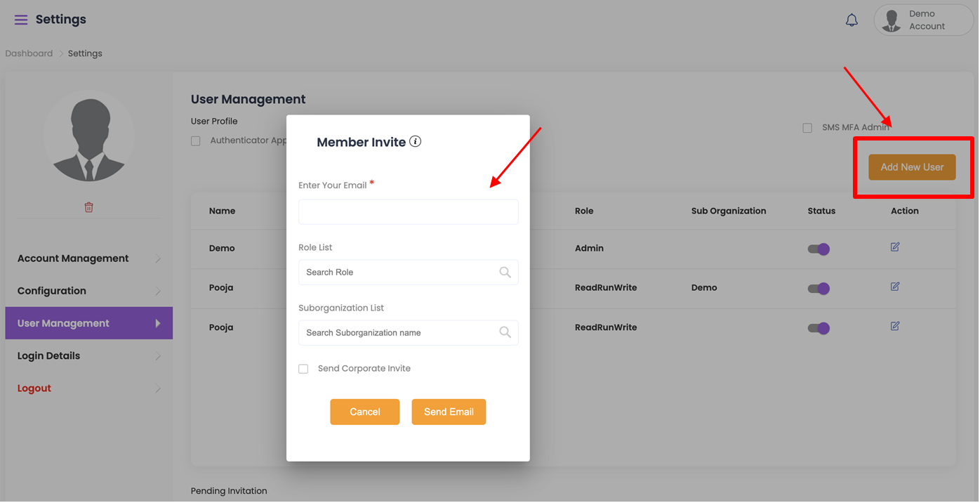Image resolution: width=980 pixels, height=503 pixels.
Task: Click the Member Invite info icon
Action: pos(416,142)
